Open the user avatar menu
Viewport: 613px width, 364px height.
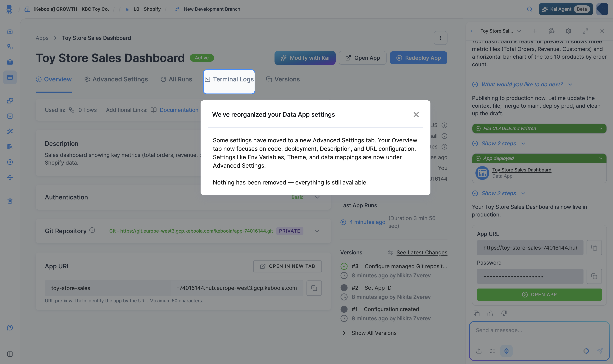click(x=602, y=9)
